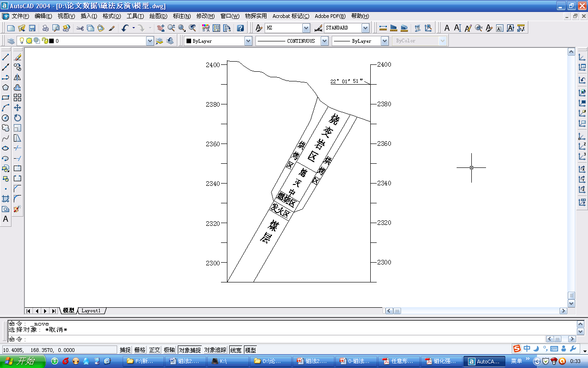The width and height of the screenshot is (588, 368).
Task: Choose the Mirror tool
Action: click(x=17, y=77)
